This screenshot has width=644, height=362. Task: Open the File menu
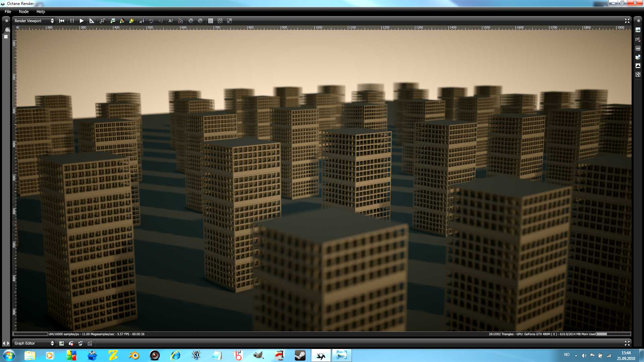click(x=8, y=11)
